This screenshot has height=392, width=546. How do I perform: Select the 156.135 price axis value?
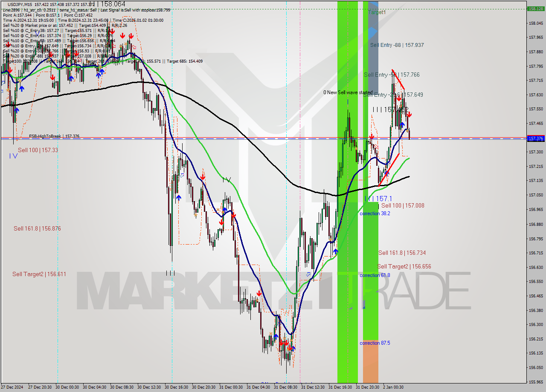pyautogui.click(x=535, y=353)
